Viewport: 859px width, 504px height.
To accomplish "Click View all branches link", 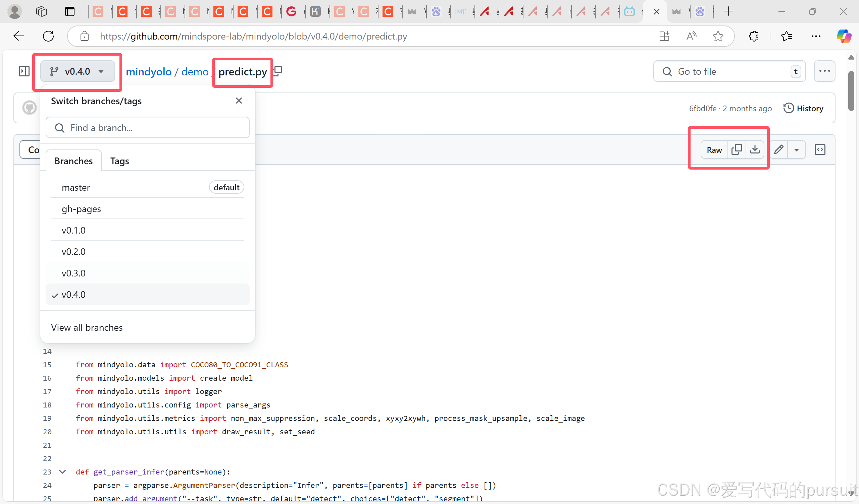I will coord(87,327).
